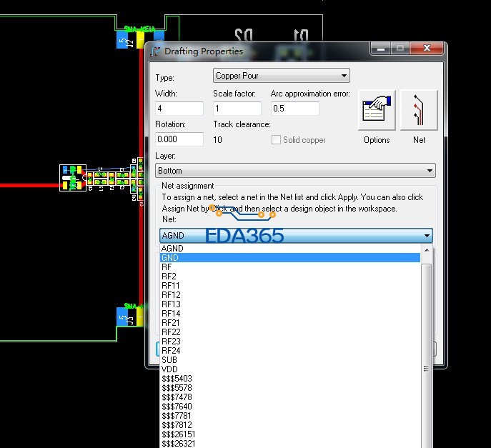Select net $$$26321 in the list

[290, 444]
